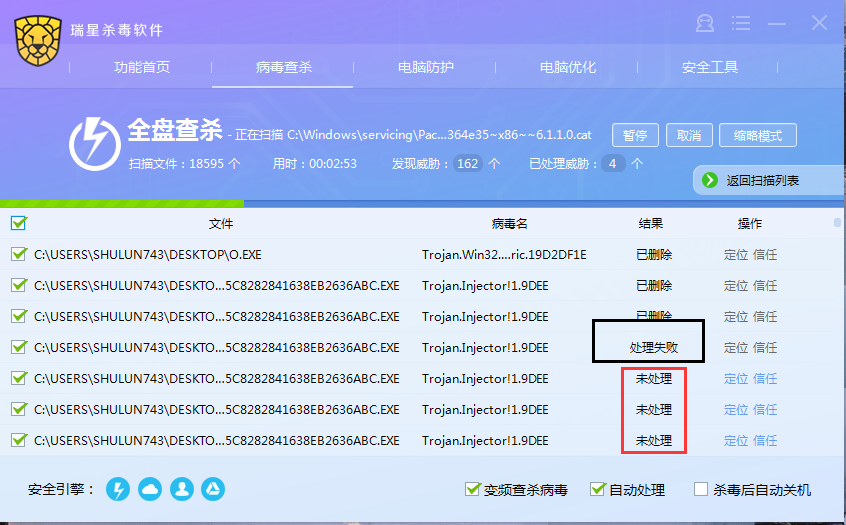Click the green arrow beside 返回扫描列表
Viewport: 846px width, 525px height.
point(709,180)
